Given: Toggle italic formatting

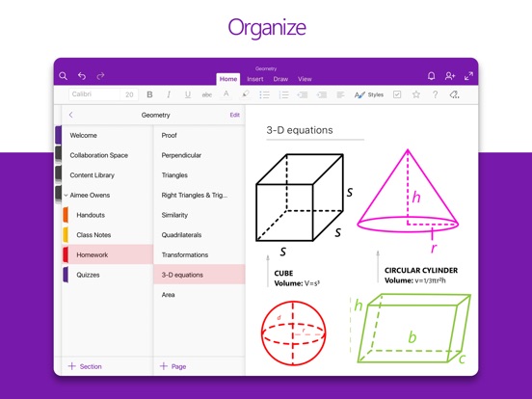Looking at the screenshot, I should [x=169, y=94].
